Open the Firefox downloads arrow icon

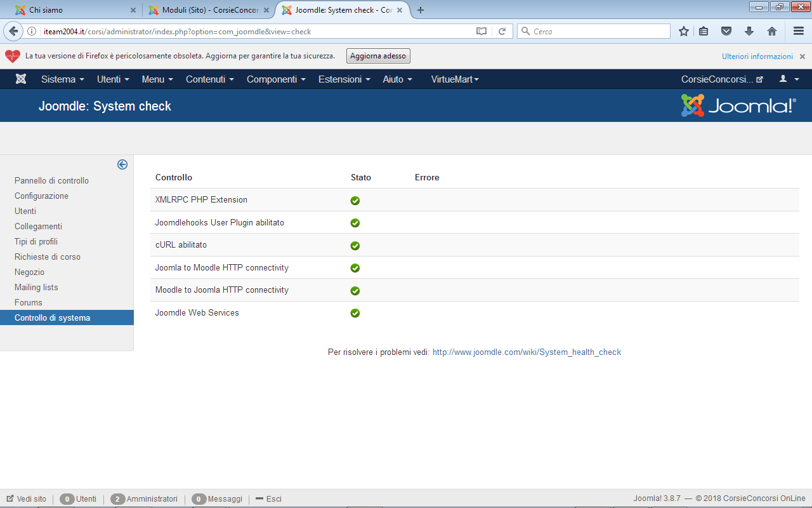point(749,31)
